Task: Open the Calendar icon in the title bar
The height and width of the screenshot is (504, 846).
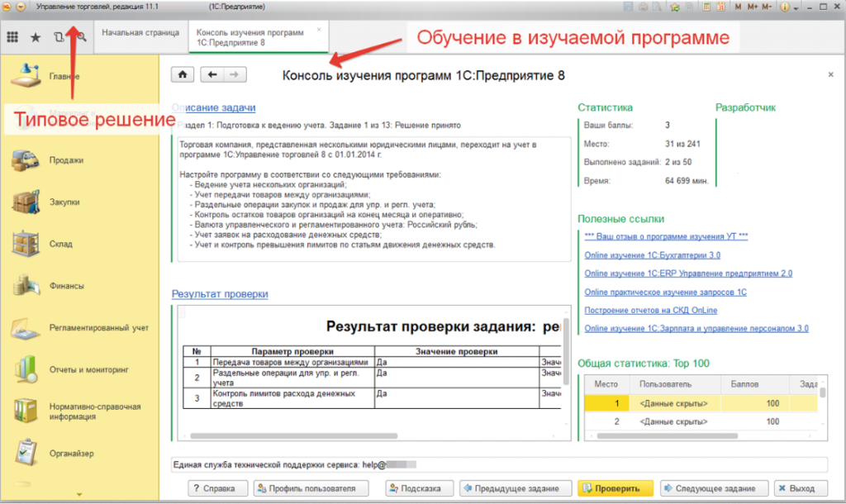Action: 720,7
